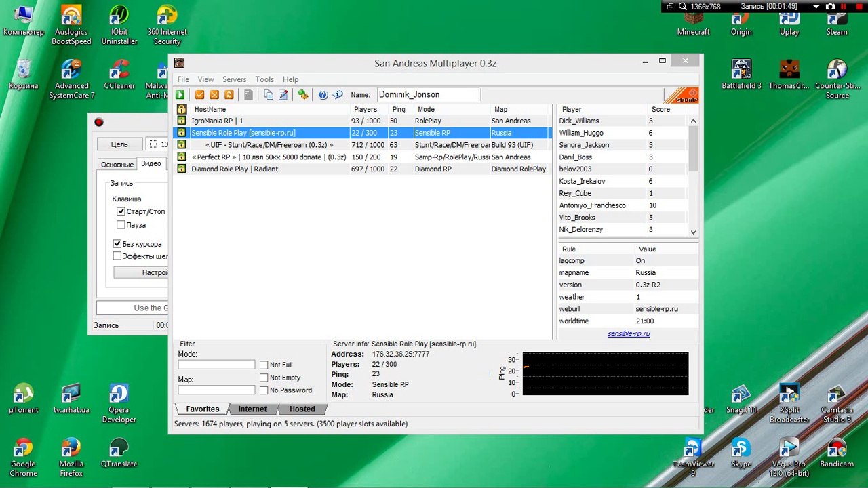Open the recording bar dropdown arrow

click(816, 7)
